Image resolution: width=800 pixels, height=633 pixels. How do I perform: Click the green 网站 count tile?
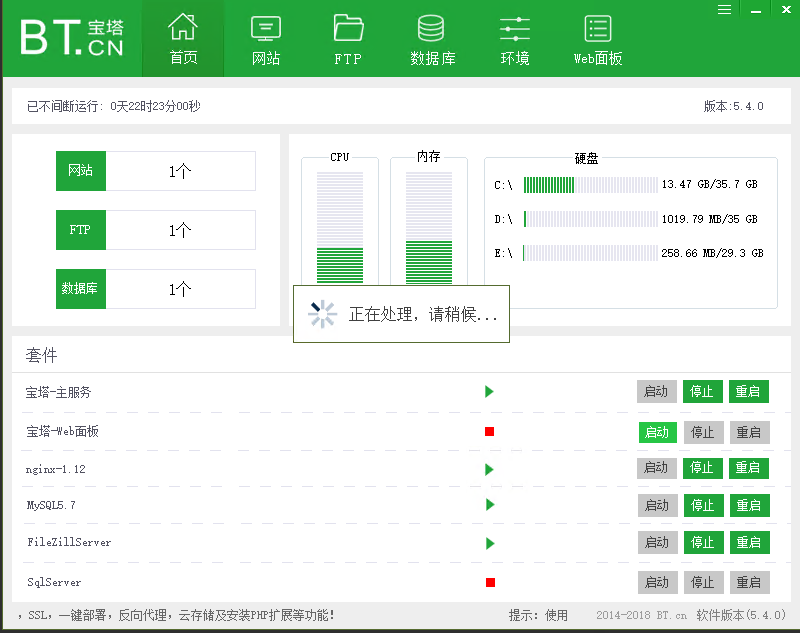[81, 171]
